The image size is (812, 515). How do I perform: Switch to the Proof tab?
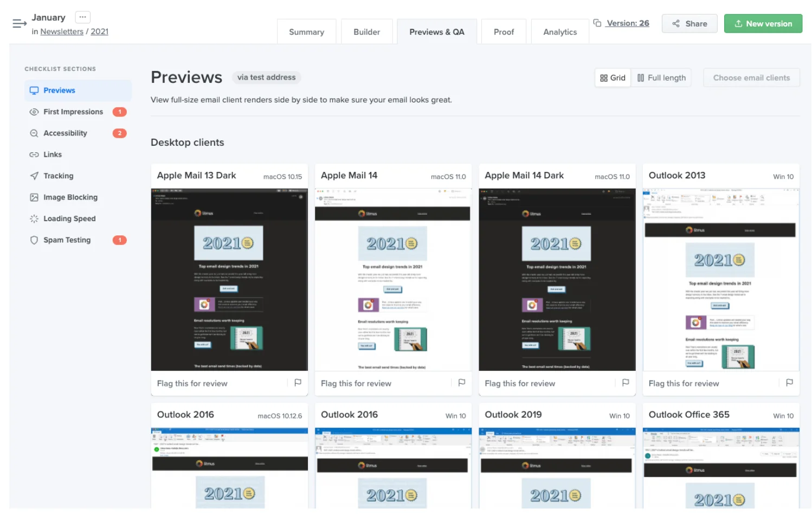504,32
